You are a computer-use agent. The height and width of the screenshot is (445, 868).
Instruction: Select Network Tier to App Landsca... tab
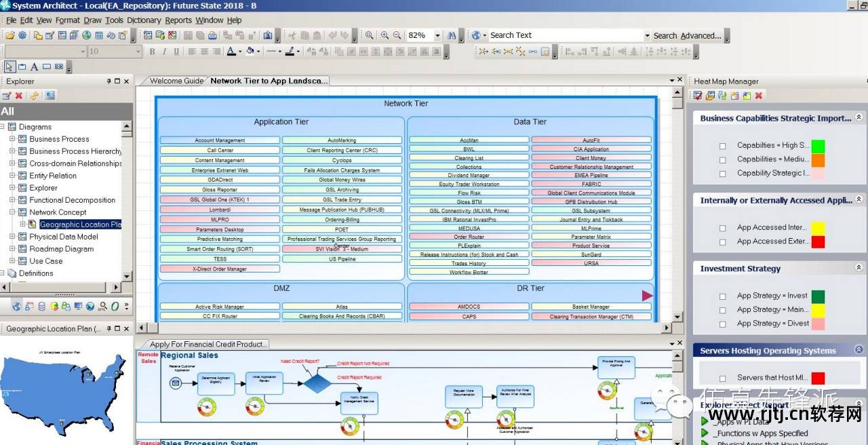[269, 81]
